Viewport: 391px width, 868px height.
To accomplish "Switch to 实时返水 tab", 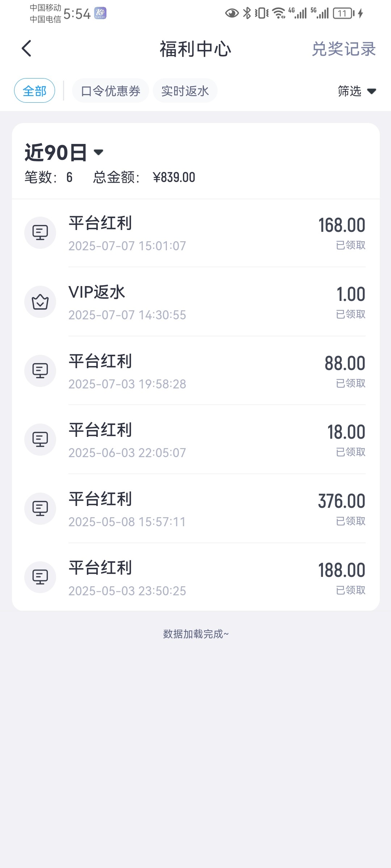I will coord(185,91).
